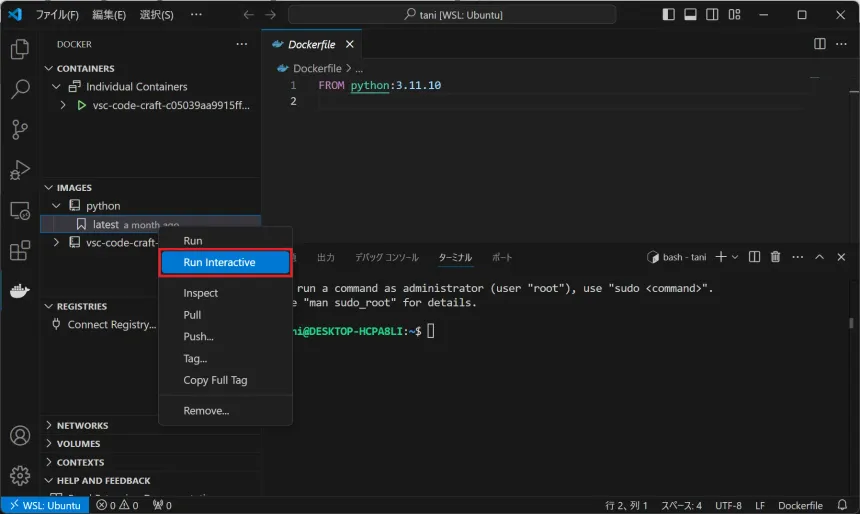Select Run Interactive from the context menu
Viewport: 860px width, 514px height.
219,263
